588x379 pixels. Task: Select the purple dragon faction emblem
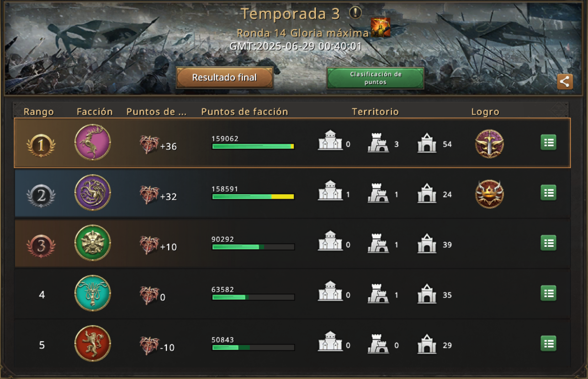(x=93, y=192)
